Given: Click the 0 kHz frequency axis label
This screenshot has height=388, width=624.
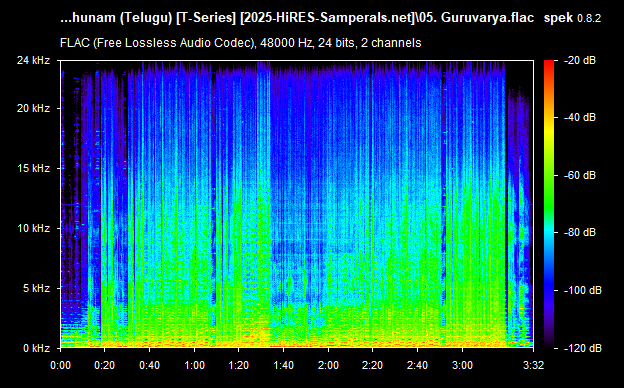Looking at the screenshot, I should [x=36, y=348].
